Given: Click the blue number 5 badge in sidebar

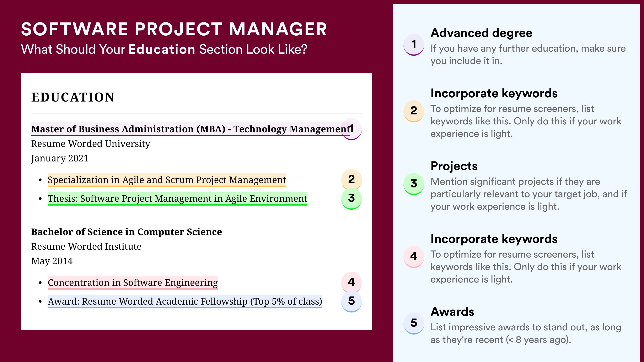Looking at the screenshot, I should tap(414, 323).
